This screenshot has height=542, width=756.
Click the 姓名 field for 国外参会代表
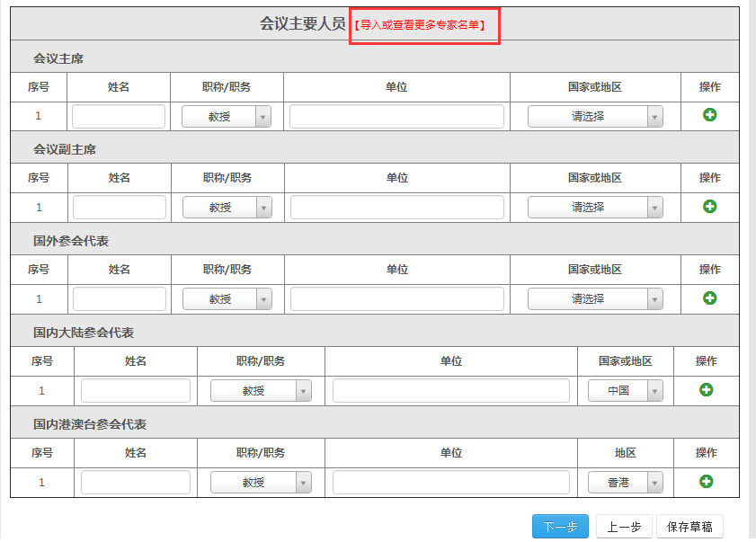tap(120, 299)
